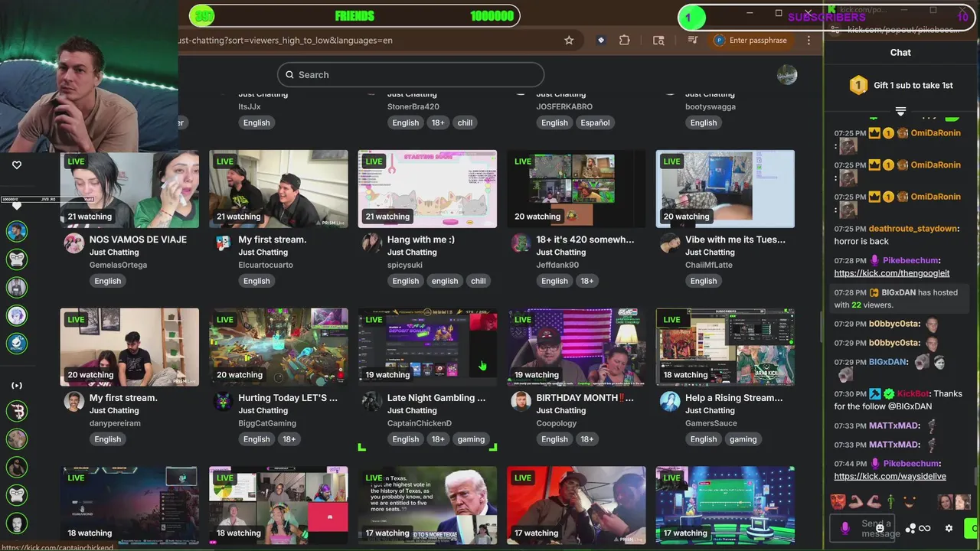This screenshot has width=980, height=551.
Task: Click the BIGxDAN host notification name
Action: pos(898,292)
